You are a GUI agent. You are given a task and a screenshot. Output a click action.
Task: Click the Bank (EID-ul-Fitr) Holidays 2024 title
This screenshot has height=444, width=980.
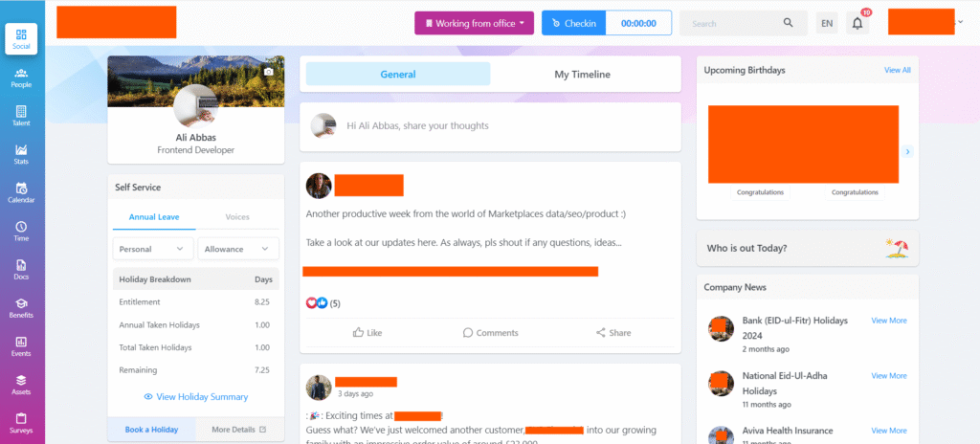click(795, 327)
